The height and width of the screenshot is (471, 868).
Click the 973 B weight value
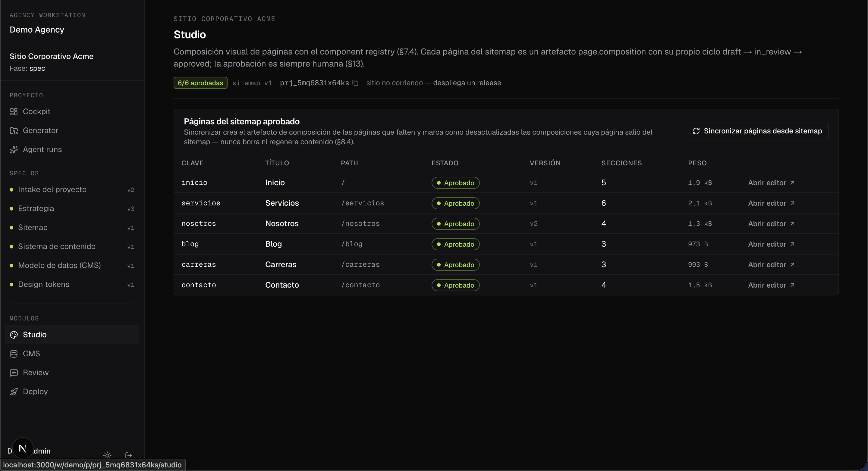pos(698,245)
